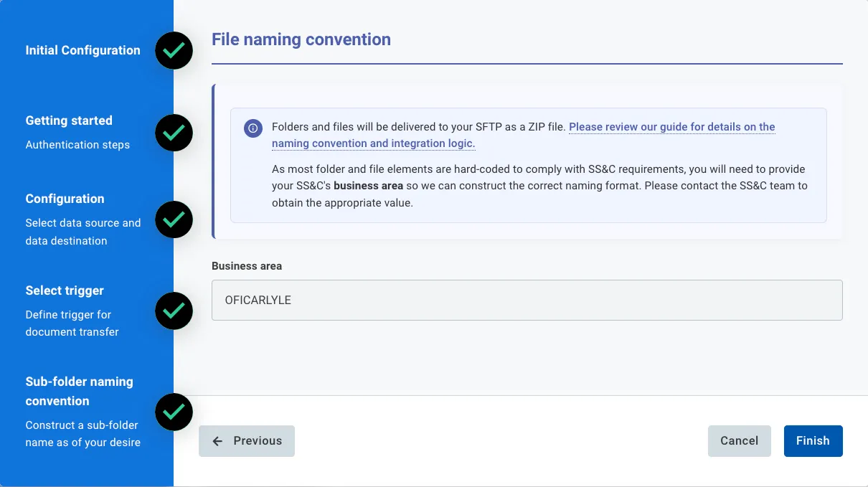Click the Select trigger checkmark icon

point(174,311)
